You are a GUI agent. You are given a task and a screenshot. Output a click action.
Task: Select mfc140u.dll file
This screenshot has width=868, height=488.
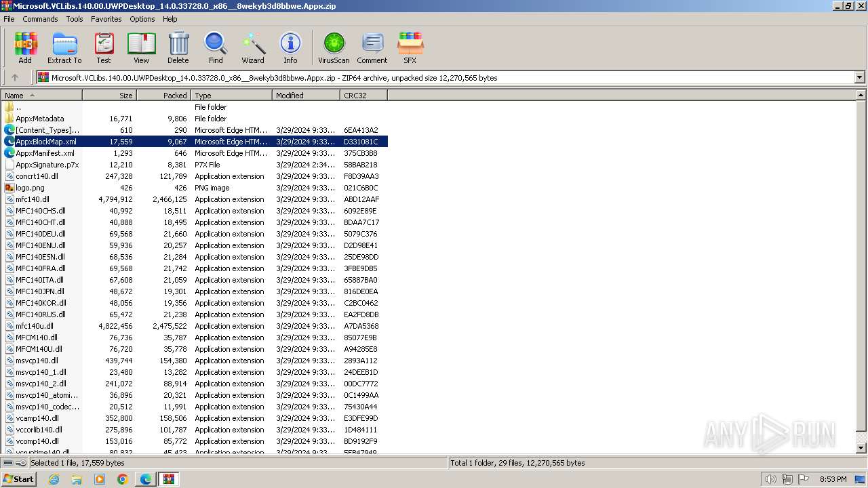195,326
